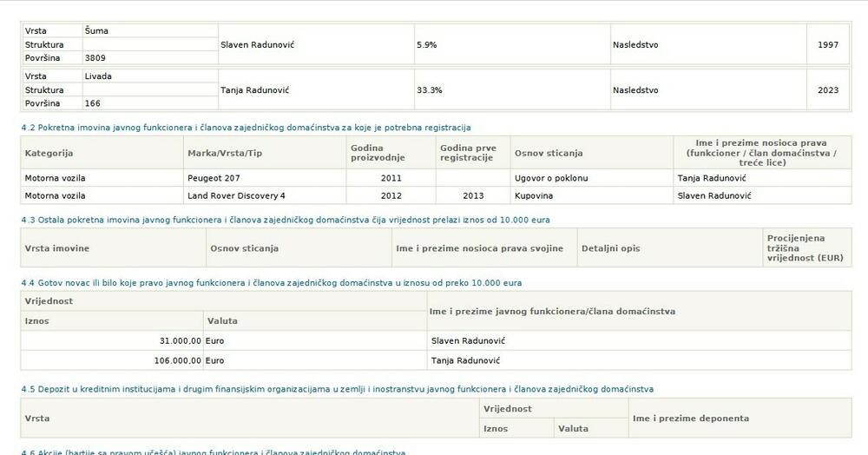Click the Detaljni opis column header
Viewport: 868px width, 455px height.
click(x=610, y=248)
